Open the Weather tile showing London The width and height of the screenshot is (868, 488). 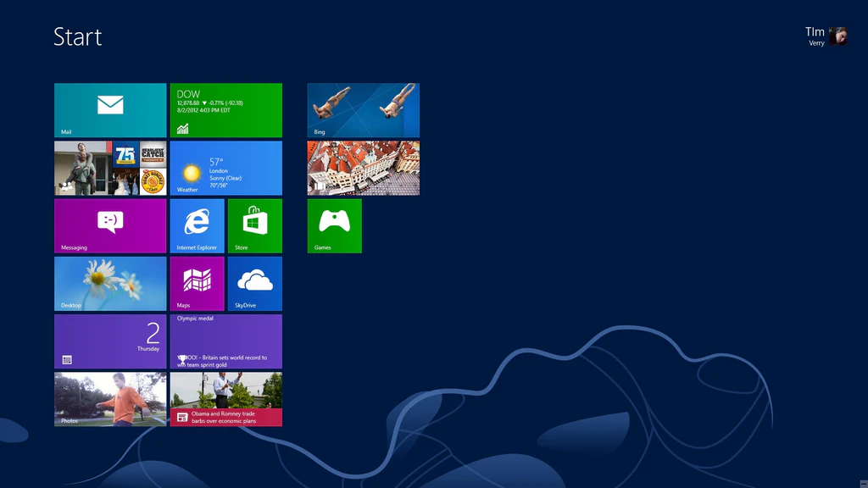[225, 168]
